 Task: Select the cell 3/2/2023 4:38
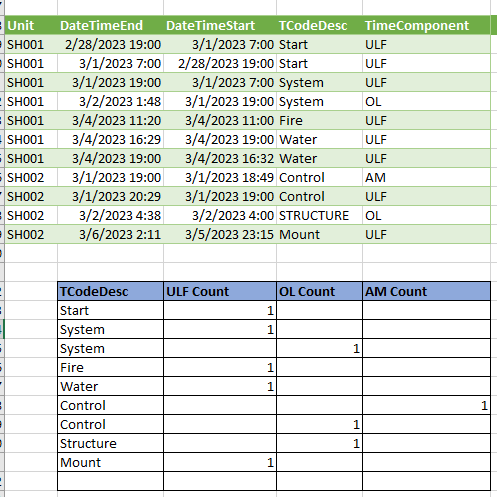point(110,215)
